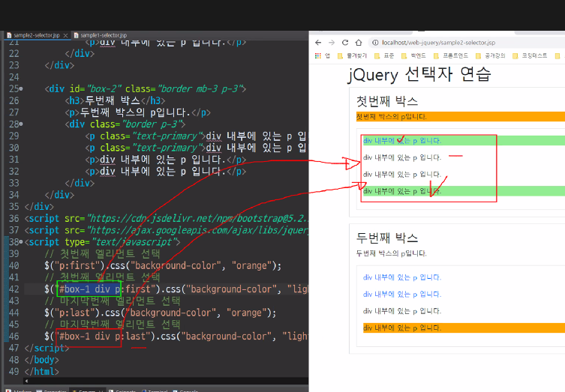Click line number 40 in the gutter
This screenshot has height=392, width=565.
[x=14, y=265]
